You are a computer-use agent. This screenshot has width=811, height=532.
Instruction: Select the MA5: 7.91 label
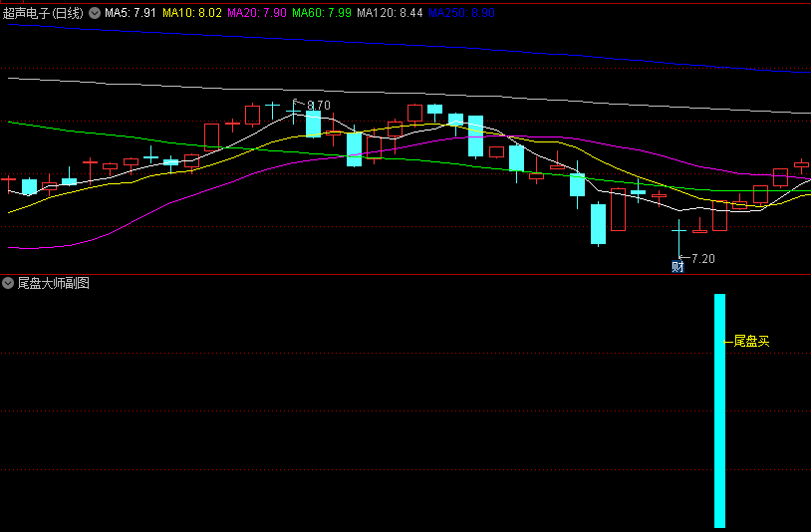130,13
